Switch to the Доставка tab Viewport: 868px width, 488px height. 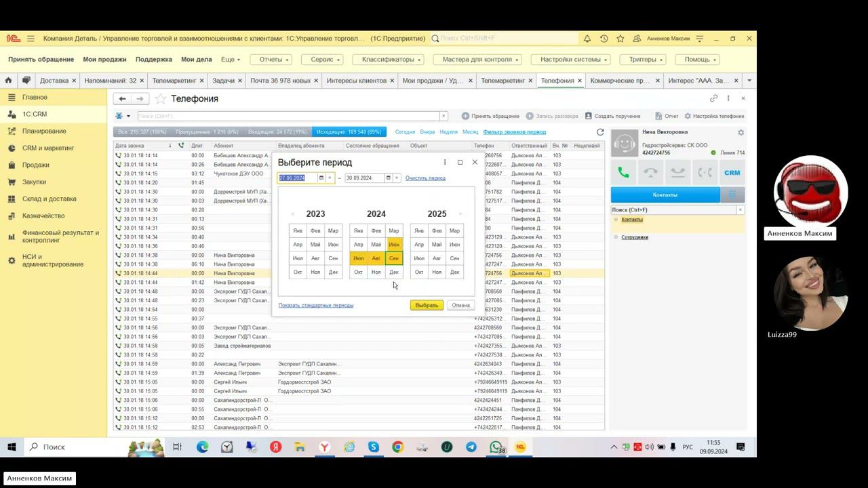54,81
